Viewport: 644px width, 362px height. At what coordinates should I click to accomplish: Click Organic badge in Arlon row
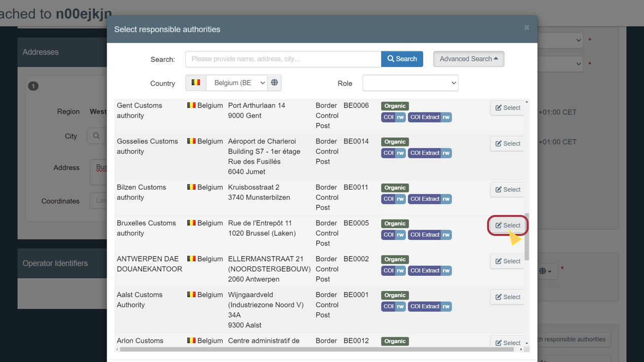coord(395,341)
